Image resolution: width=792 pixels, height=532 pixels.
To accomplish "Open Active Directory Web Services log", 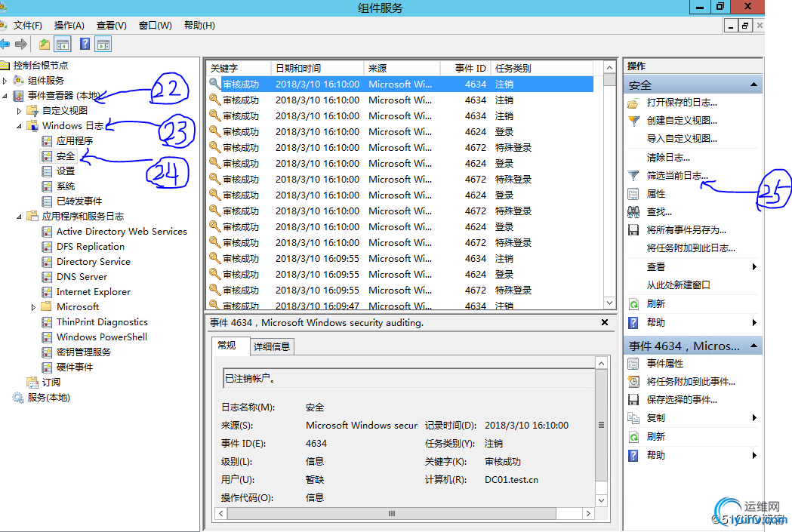I will pos(122,231).
